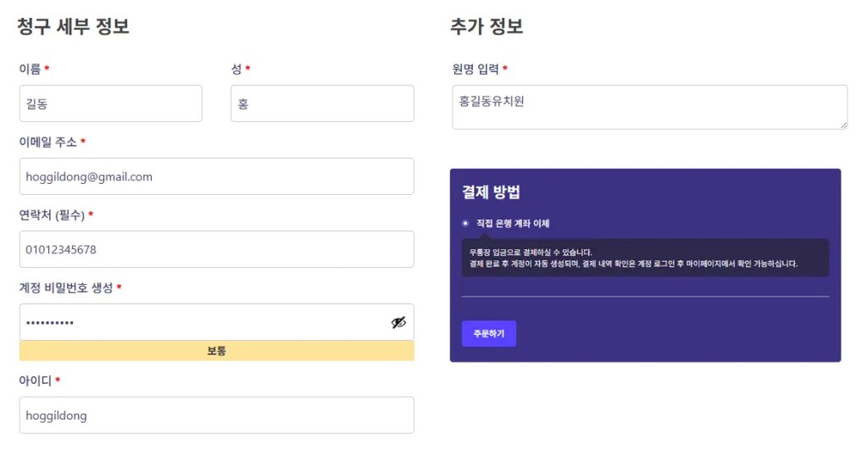This screenshot has height=456, width=868.
Task: Click the 계정 비밀번호 생성 label
Action: click(x=65, y=287)
